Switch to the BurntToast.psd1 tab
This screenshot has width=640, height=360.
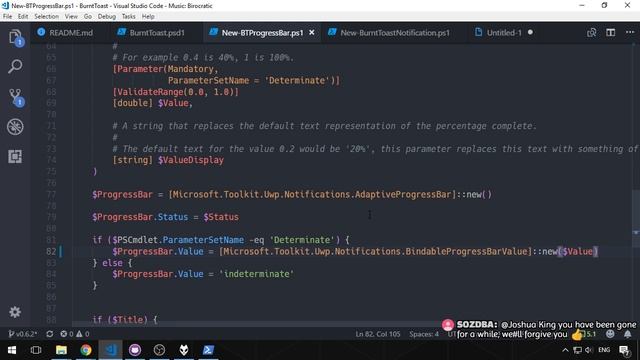[x=151, y=33]
